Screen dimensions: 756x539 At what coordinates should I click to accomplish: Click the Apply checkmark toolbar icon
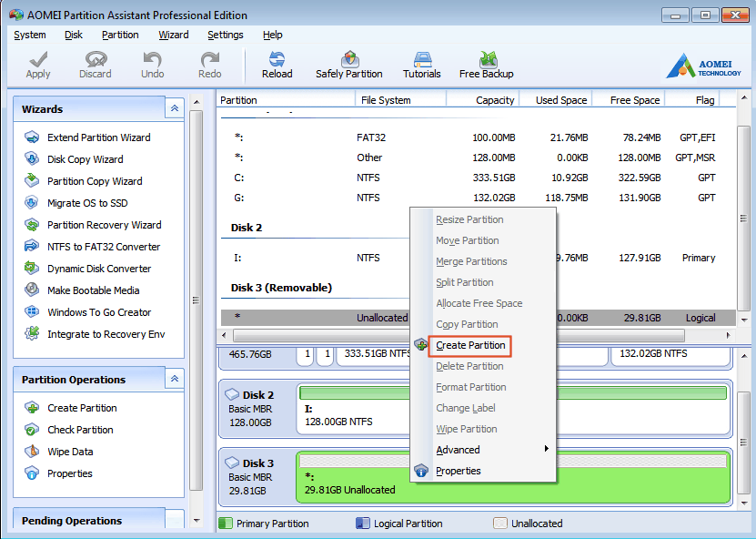pos(38,60)
